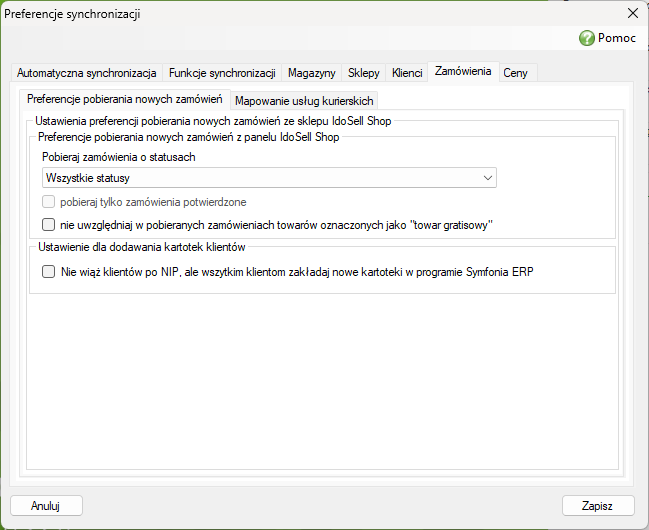649x530 pixels.
Task: Check the Nie wiąż klientów po NIP option
Action: 48,272
